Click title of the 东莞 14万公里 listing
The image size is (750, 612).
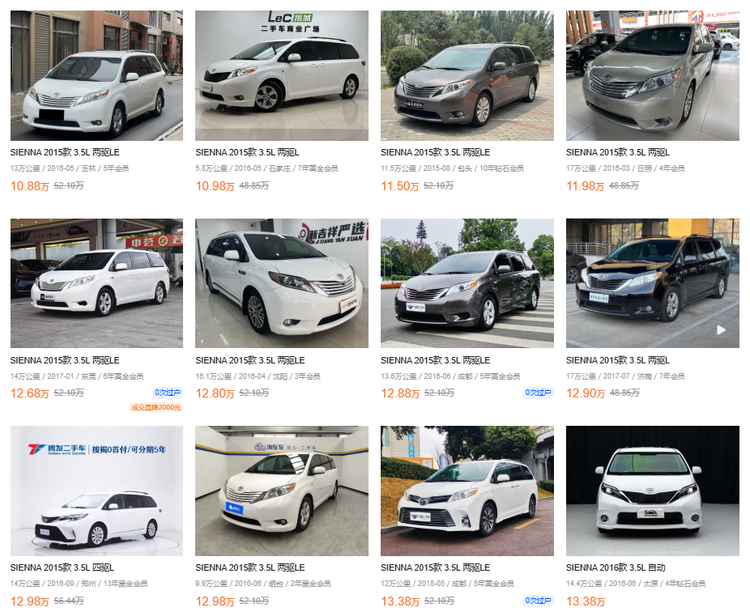(x=65, y=360)
